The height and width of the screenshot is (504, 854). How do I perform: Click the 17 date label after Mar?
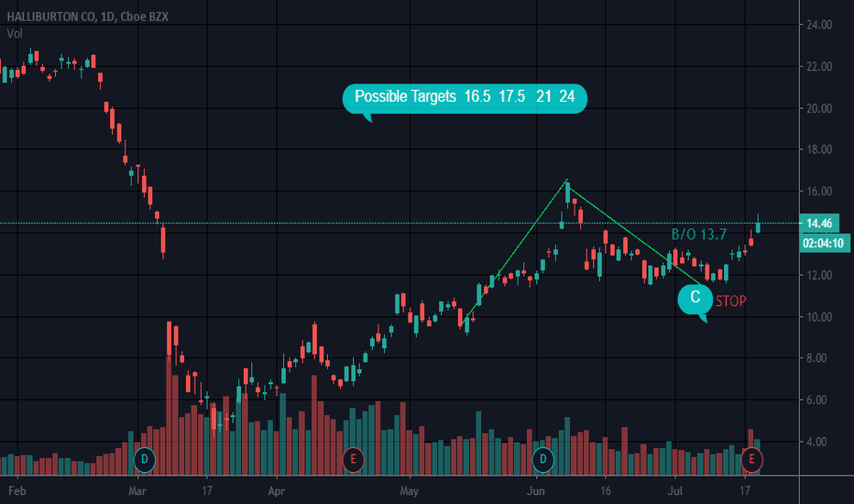pos(207,491)
